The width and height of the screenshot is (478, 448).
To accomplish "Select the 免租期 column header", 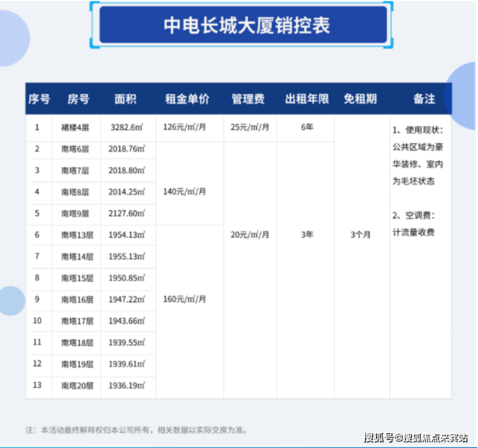I will (360, 99).
